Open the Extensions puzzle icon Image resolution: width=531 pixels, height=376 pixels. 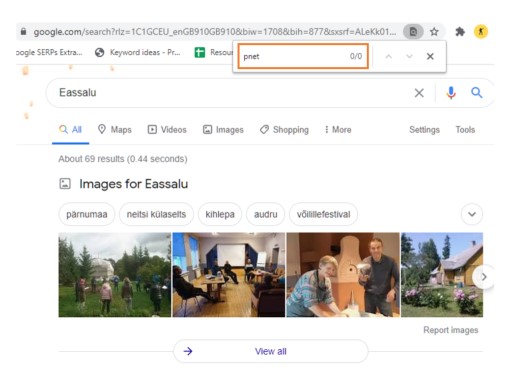tap(460, 32)
